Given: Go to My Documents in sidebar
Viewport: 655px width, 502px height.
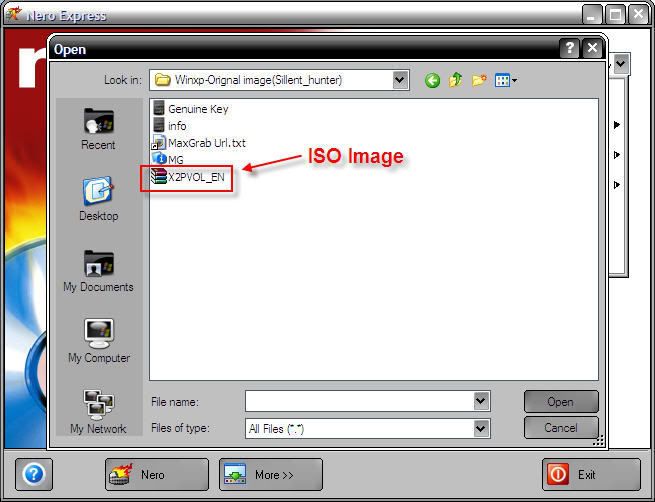Looking at the screenshot, I should [98, 271].
